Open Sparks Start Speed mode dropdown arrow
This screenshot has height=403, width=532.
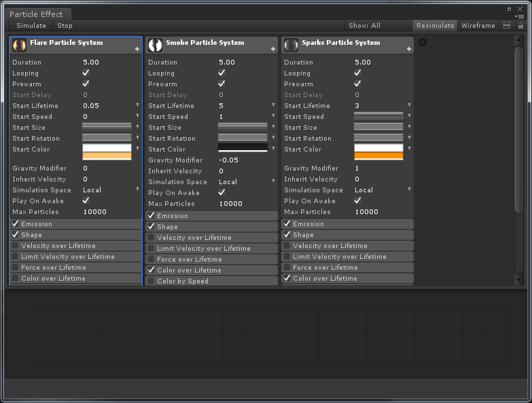409,116
